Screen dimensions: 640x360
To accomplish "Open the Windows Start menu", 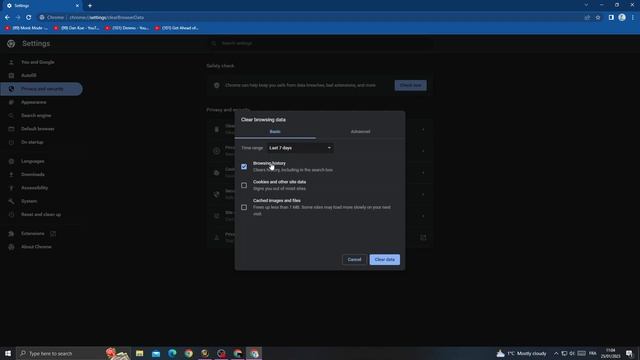I will tap(8, 353).
